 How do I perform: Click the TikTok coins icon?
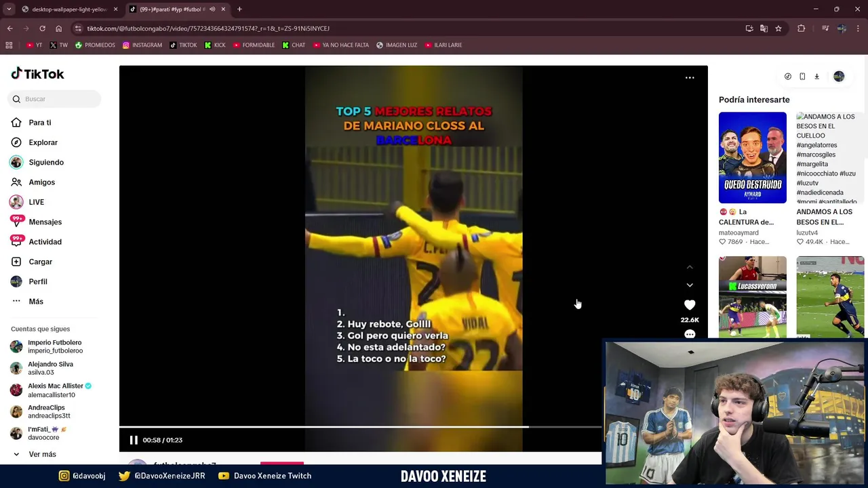788,77
